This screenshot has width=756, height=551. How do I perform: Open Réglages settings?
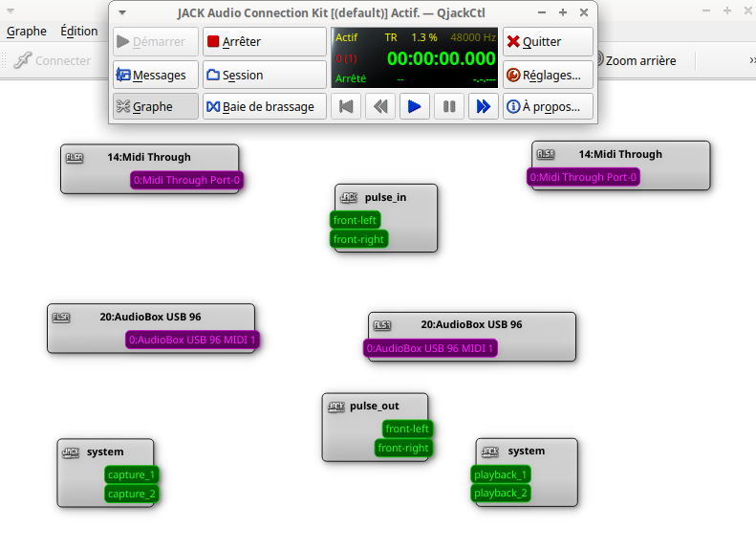pyautogui.click(x=548, y=75)
